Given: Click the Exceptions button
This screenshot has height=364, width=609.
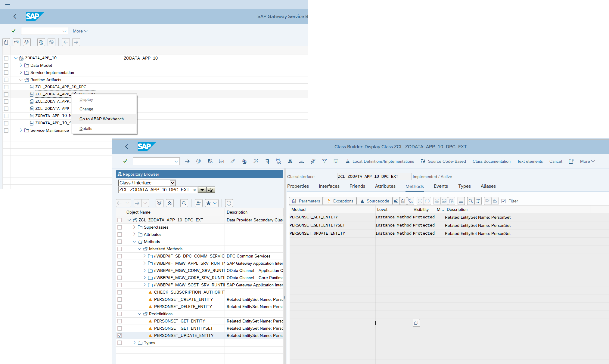Looking at the screenshot, I should (340, 201).
